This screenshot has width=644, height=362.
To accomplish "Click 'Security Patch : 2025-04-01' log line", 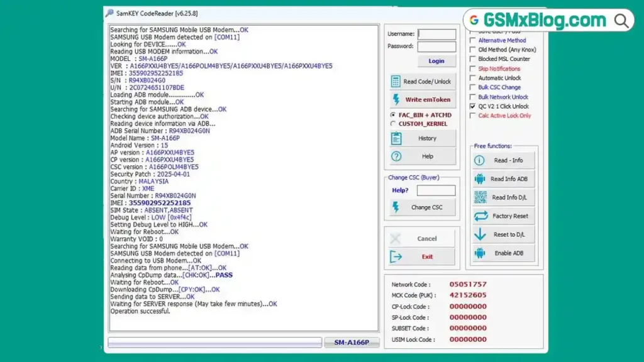I will [150, 174].
